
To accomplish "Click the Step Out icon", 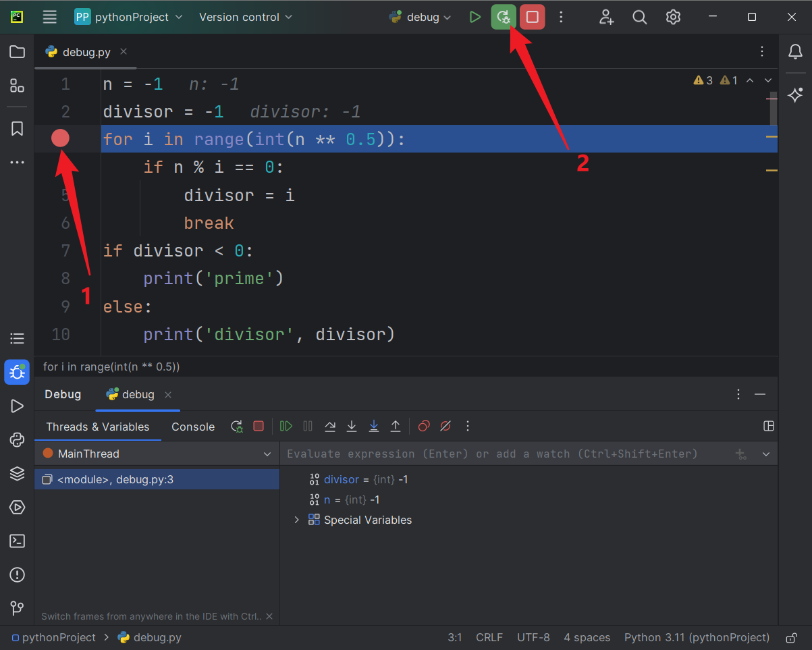I will tap(396, 426).
